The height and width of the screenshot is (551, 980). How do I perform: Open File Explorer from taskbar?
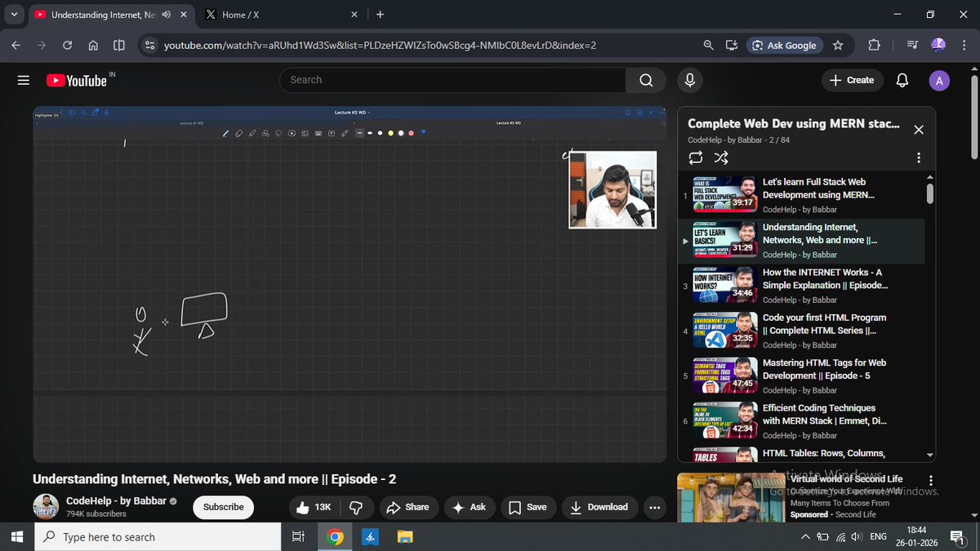405,537
